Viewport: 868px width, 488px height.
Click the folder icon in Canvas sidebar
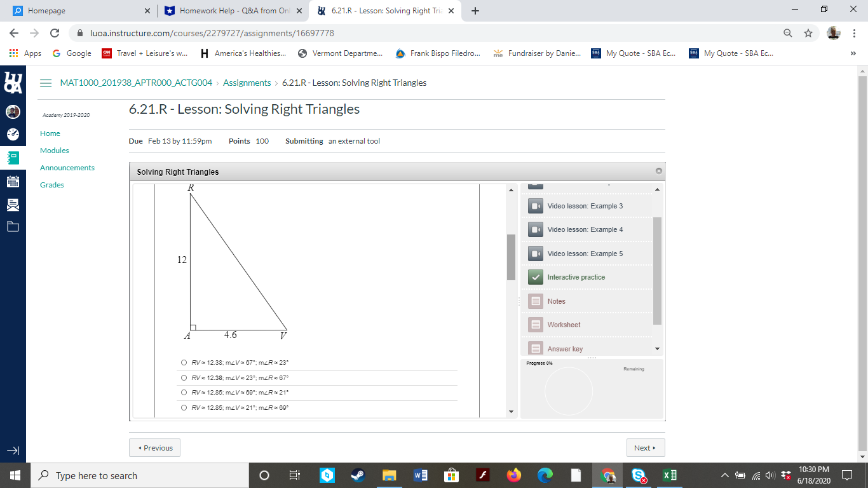(13, 226)
